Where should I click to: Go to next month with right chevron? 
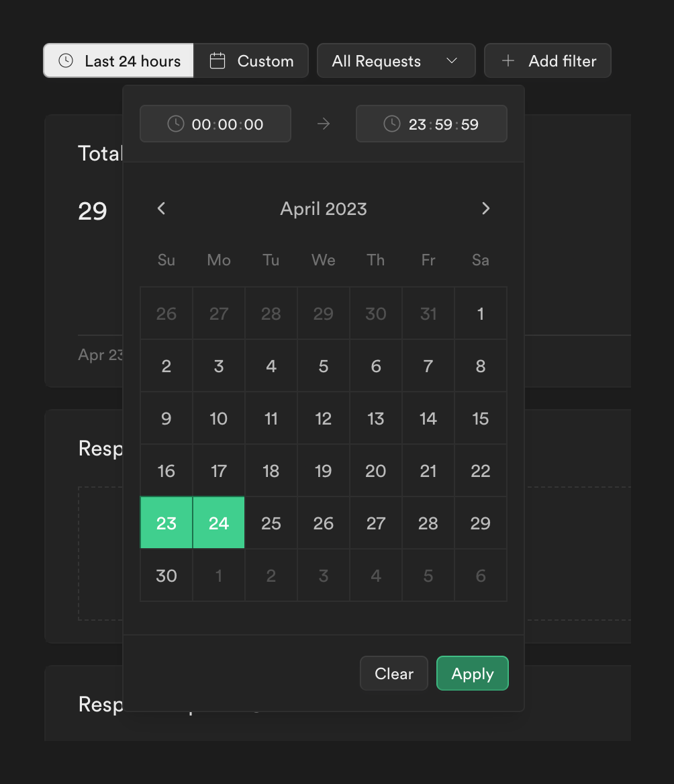(x=486, y=208)
